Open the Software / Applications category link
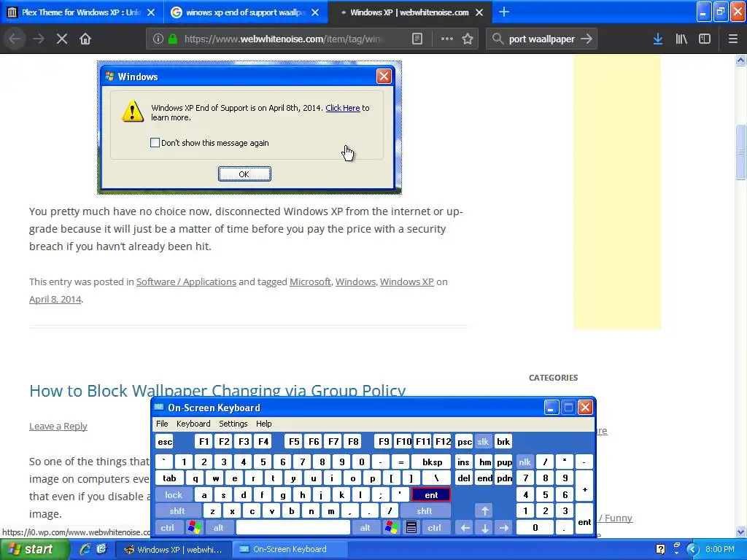The image size is (747, 560). (186, 281)
